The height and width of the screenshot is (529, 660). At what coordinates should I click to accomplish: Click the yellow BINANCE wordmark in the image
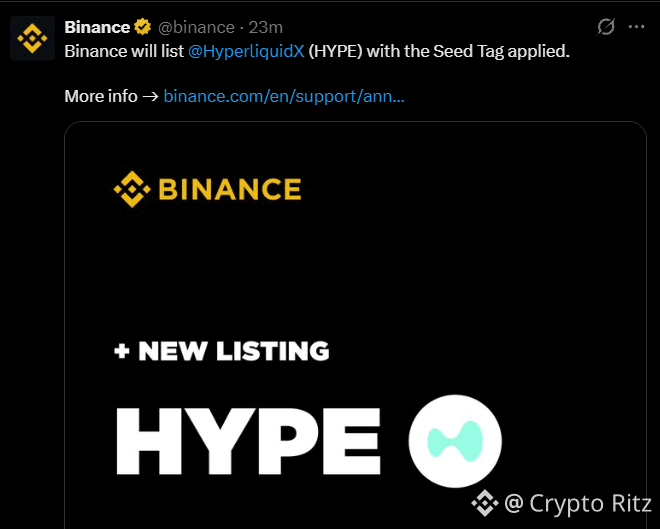pos(230,189)
